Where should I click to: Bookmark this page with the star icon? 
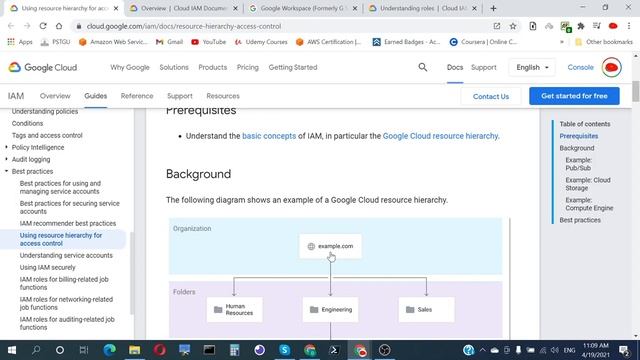(513, 26)
